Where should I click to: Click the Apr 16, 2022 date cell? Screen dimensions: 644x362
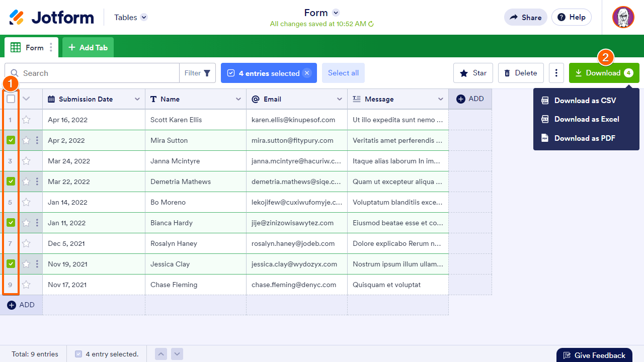pos(94,120)
